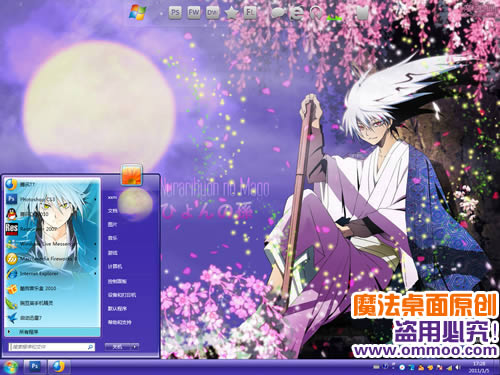Click the headphones icon in the top dock
Image resolution: width=500 pixels, height=375 pixels.
coord(316,13)
